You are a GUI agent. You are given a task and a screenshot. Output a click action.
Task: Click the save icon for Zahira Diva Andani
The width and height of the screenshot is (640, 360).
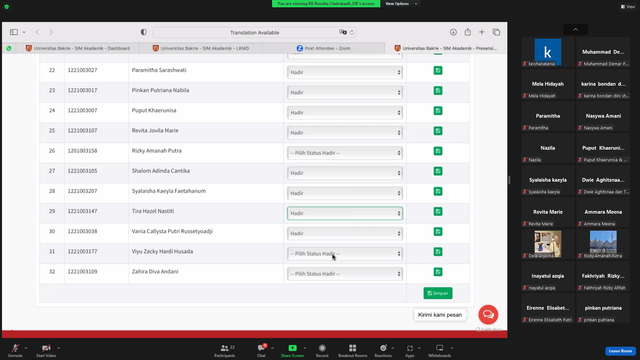(438, 272)
